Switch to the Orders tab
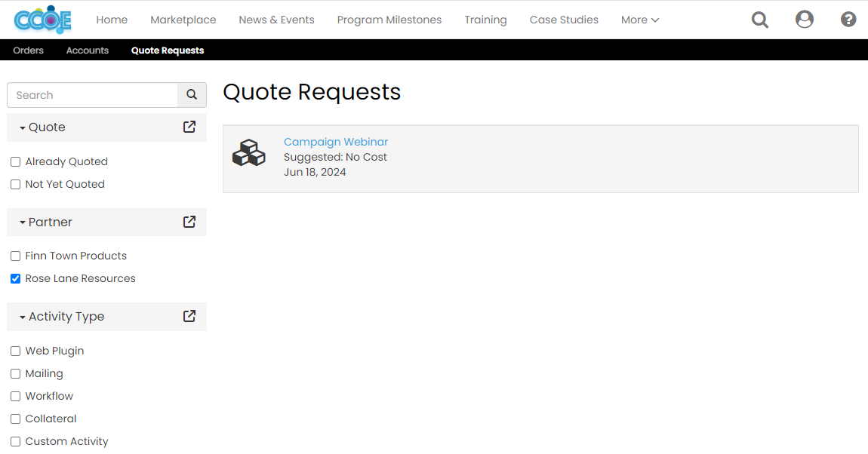 [28, 50]
